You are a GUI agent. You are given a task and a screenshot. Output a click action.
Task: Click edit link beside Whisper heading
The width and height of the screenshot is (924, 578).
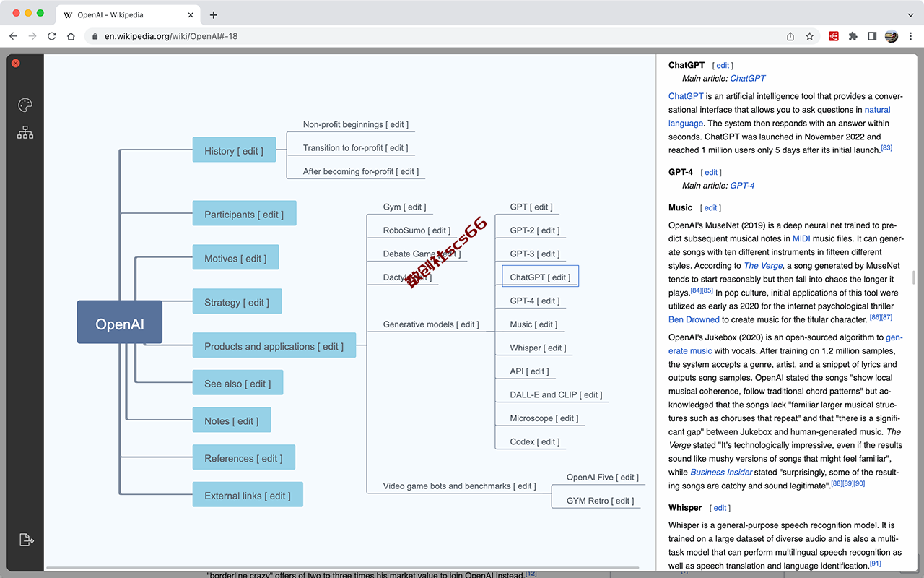(720, 508)
